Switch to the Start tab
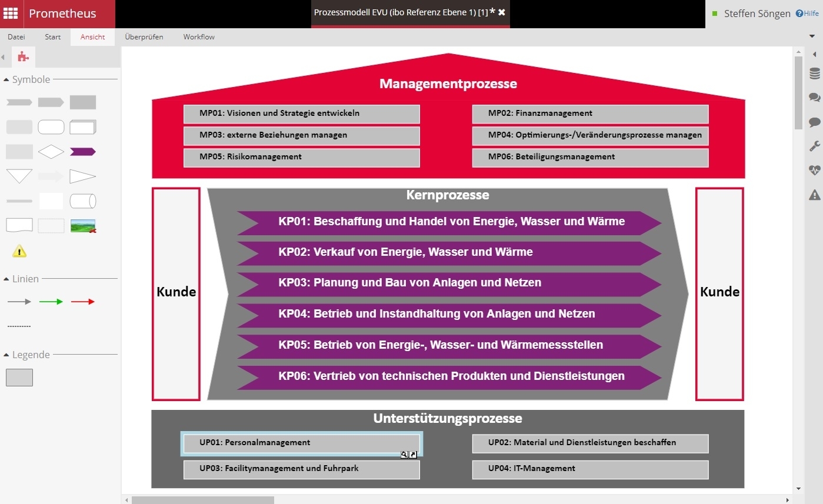Screen dimensions: 823x504 click(x=53, y=37)
